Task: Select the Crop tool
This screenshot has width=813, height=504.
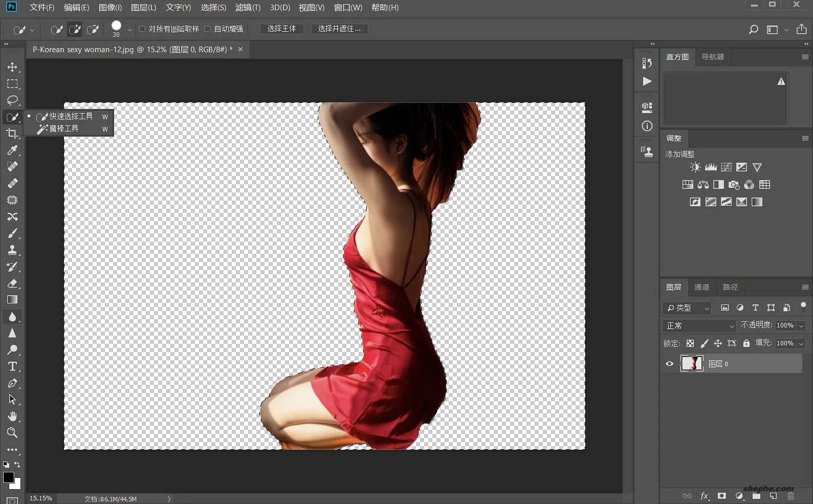Action: click(x=12, y=134)
